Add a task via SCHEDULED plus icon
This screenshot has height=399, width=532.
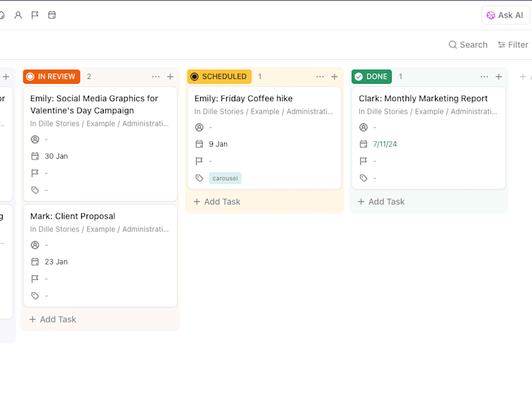pyautogui.click(x=334, y=76)
